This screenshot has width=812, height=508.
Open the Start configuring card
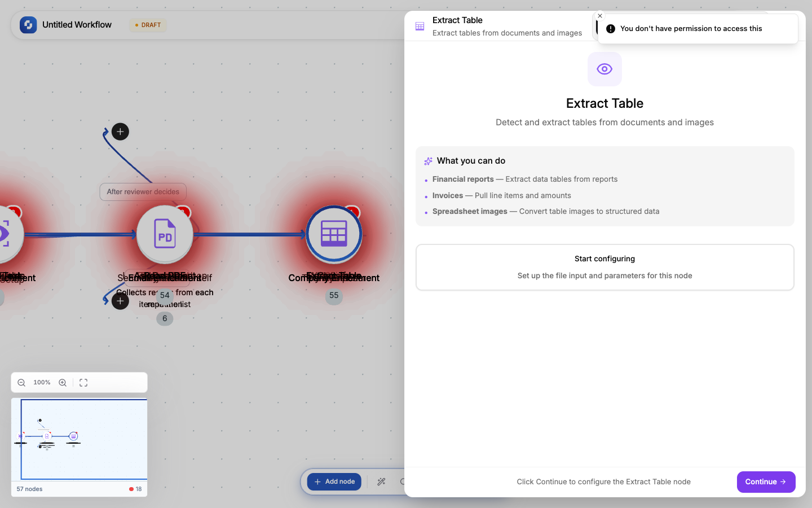point(604,267)
